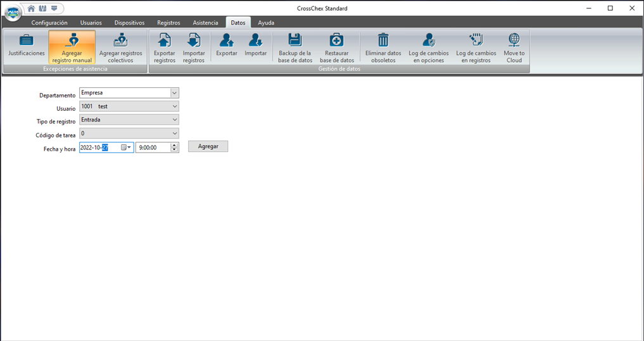The width and height of the screenshot is (644, 341).
Task: Click the suit-and-tie icon in quick toolbar
Action: point(42,8)
